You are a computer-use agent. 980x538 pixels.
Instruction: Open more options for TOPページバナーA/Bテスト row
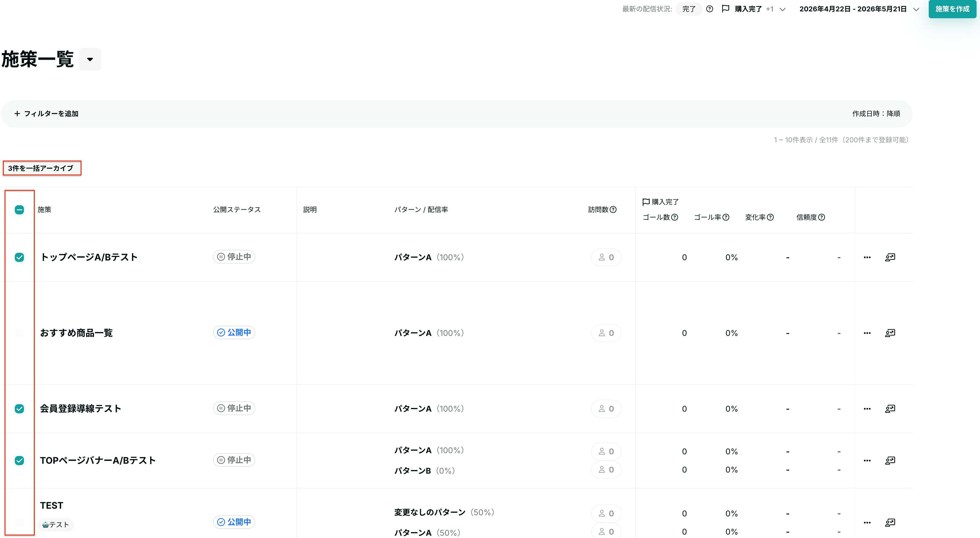[x=867, y=461]
